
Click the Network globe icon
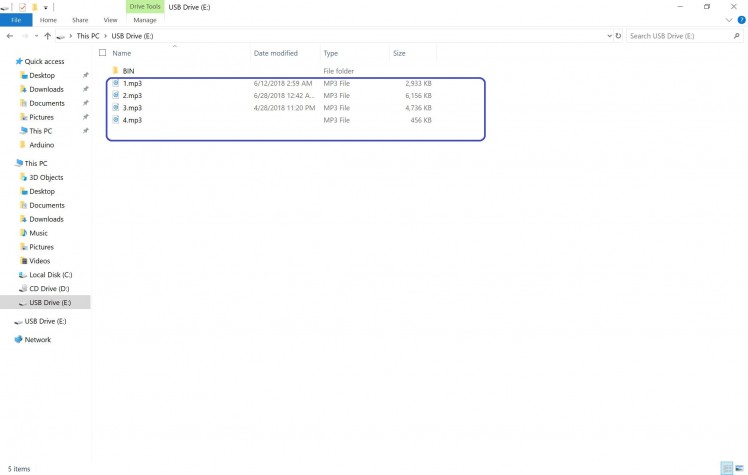point(18,340)
